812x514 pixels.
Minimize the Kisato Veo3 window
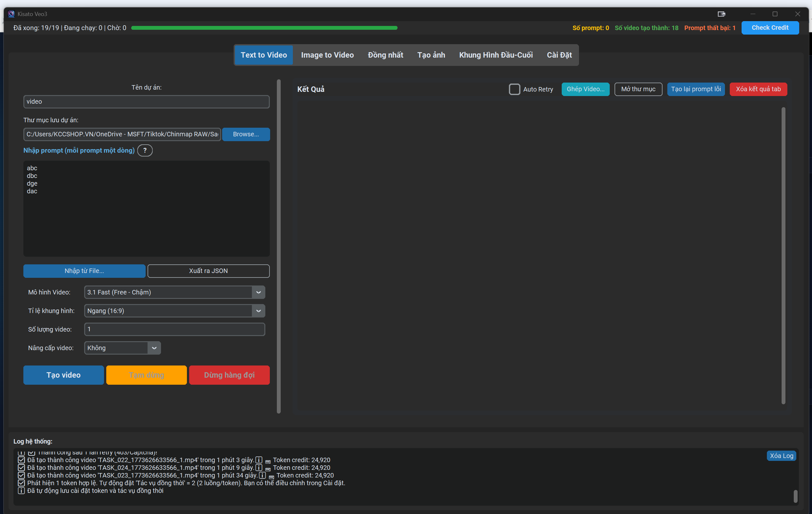(x=753, y=14)
